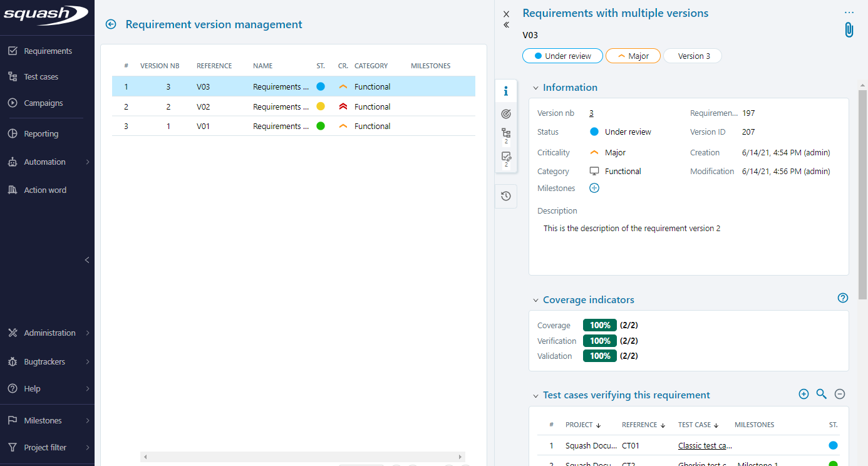Collapse the navigation sidebar with the chevron
Image resolution: width=868 pixels, height=466 pixels.
(x=86, y=260)
